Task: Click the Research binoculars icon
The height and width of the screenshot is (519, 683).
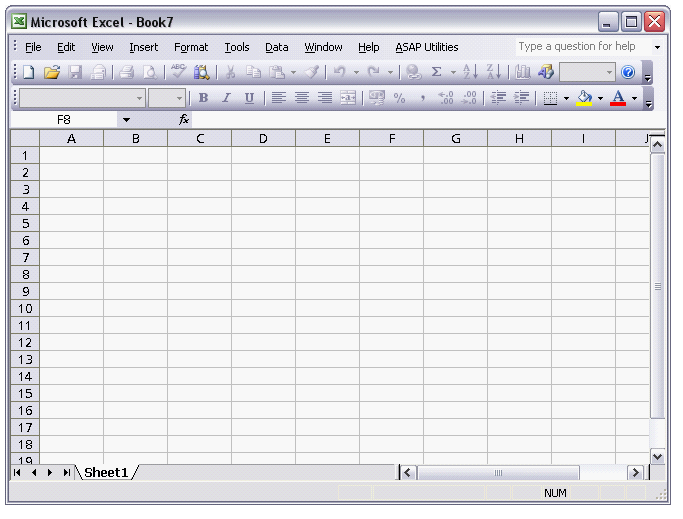Action: point(201,72)
